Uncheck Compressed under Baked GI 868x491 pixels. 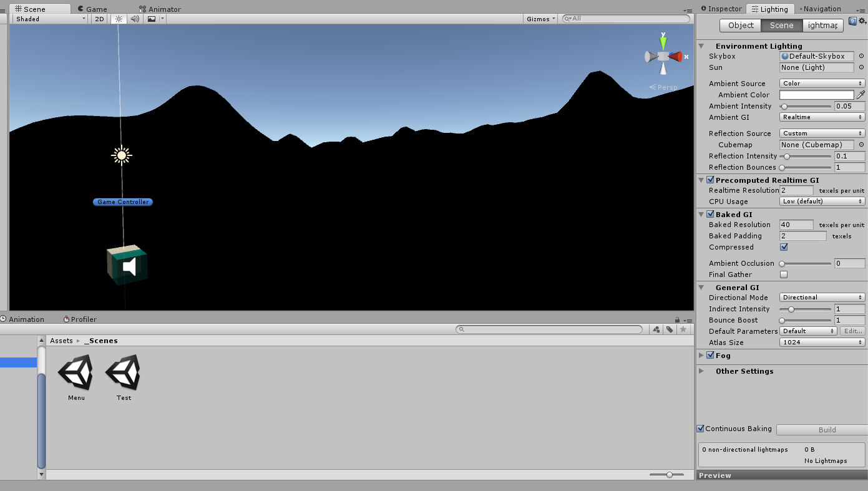click(x=784, y=246)
